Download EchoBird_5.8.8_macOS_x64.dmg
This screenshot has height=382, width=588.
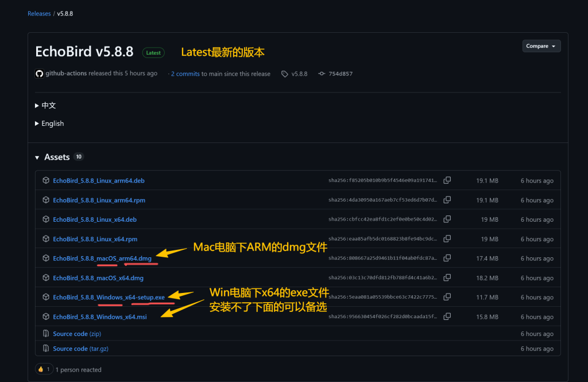tap(98, 278)
